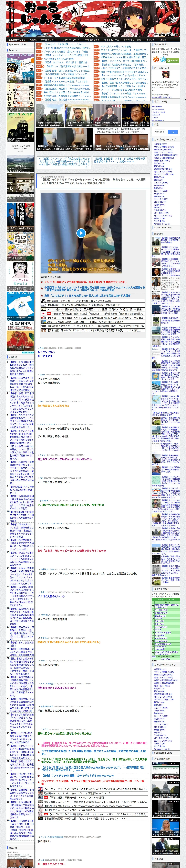Click the おーるじゃんる site logo banner
Image resolution: width=186 pixels, height=868 pixels.
(x=93, y=19)
